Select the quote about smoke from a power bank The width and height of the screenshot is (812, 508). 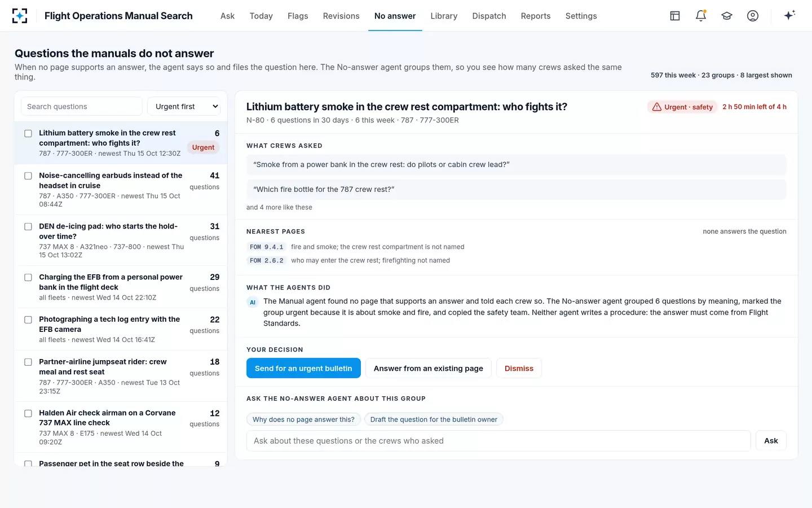tap(517, 164)
